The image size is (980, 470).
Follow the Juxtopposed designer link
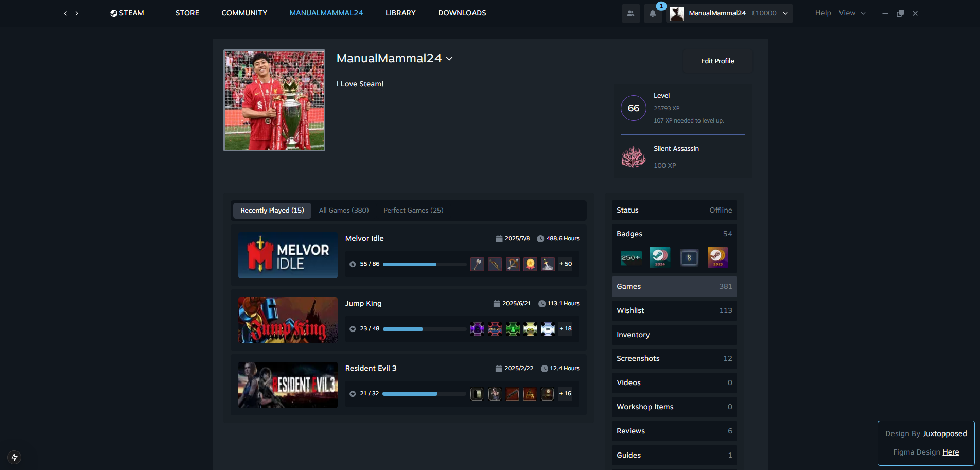click(x=944, y=434)
